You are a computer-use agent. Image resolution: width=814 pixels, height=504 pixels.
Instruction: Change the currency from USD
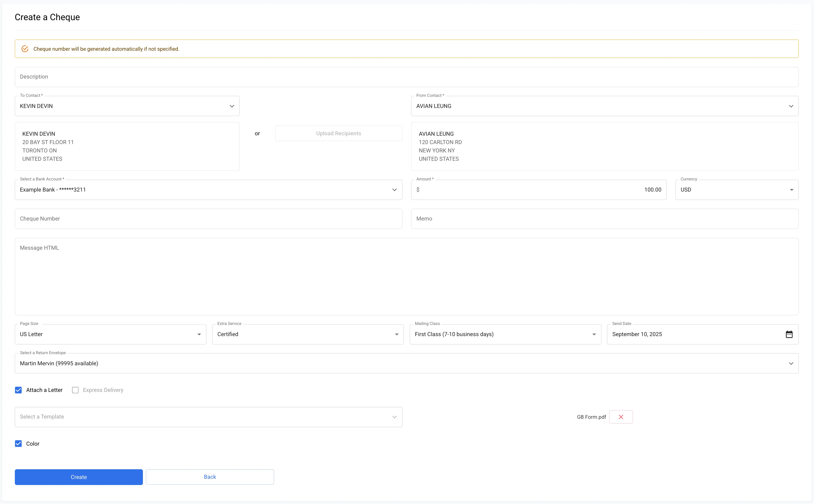click(x=792, y=190)
